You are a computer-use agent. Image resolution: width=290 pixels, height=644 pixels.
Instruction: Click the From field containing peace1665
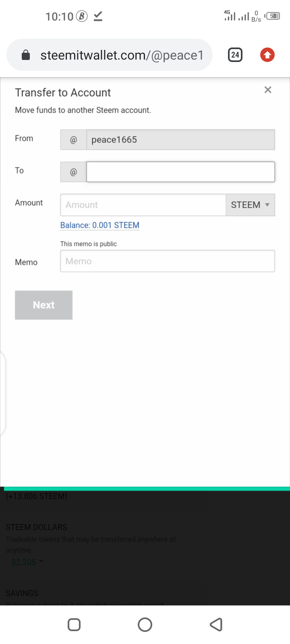[x=180, y=140]
